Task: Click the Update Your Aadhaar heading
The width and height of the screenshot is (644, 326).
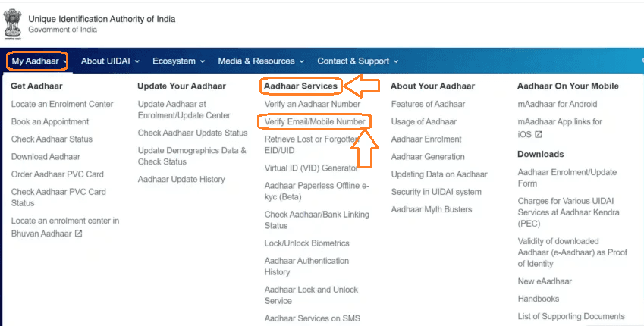Action: (x=181, y=86)
